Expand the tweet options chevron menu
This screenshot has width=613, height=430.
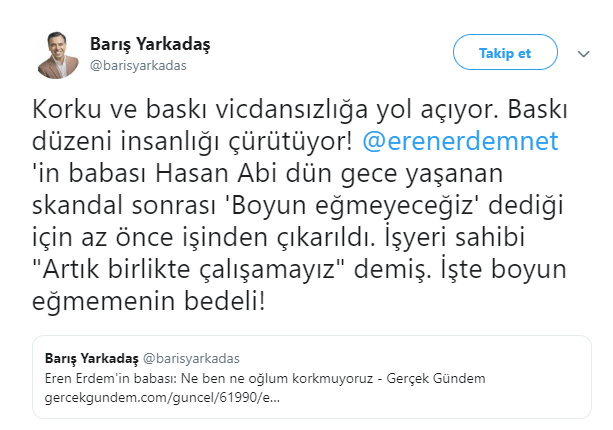click(x=582, y=53)
